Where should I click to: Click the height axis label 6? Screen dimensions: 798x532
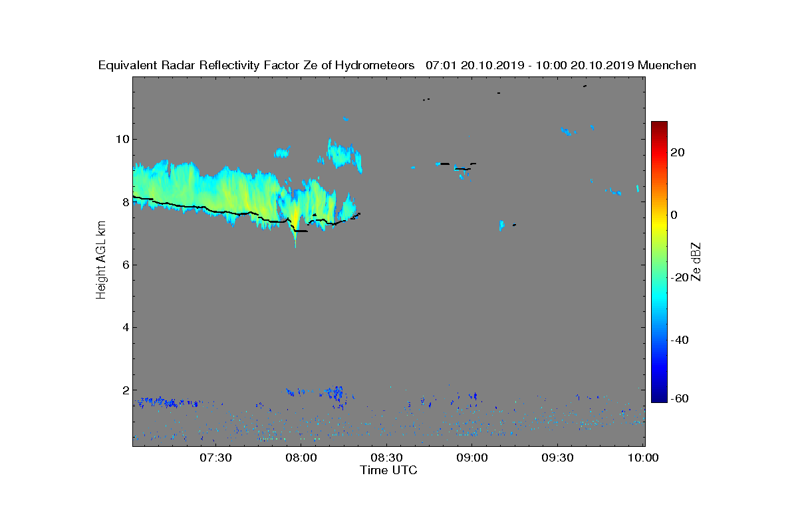tap(124, 265)
